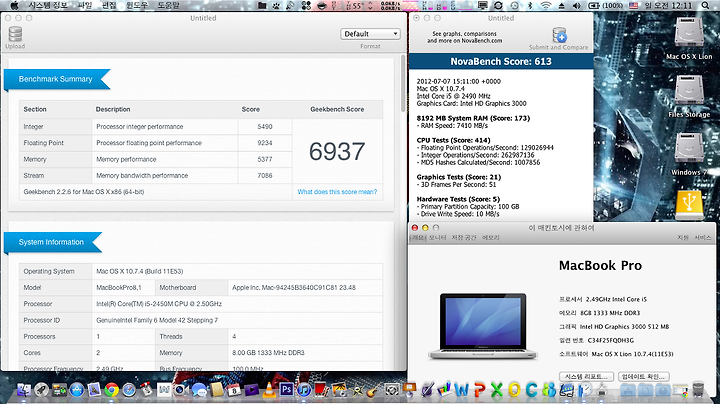The image size is (720, 404).
Task: Open GarageBand guitar icon in Dock
Action: click(374, 390)
